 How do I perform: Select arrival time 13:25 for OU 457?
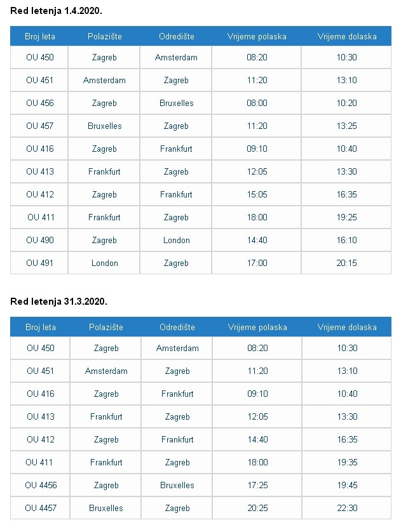(347, 126)
